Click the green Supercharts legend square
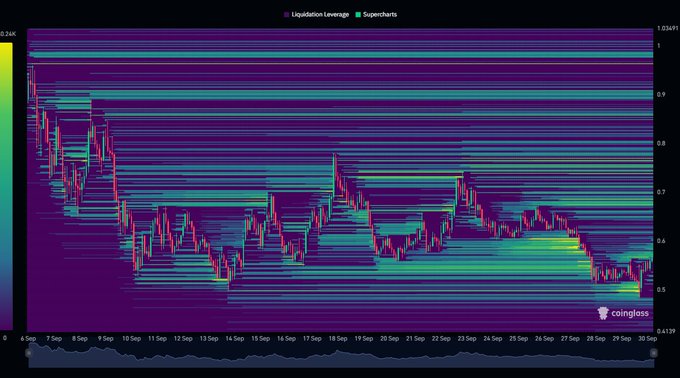Image resolution: width=680 pixels, height=378 pixels. [x=358, y=15]
